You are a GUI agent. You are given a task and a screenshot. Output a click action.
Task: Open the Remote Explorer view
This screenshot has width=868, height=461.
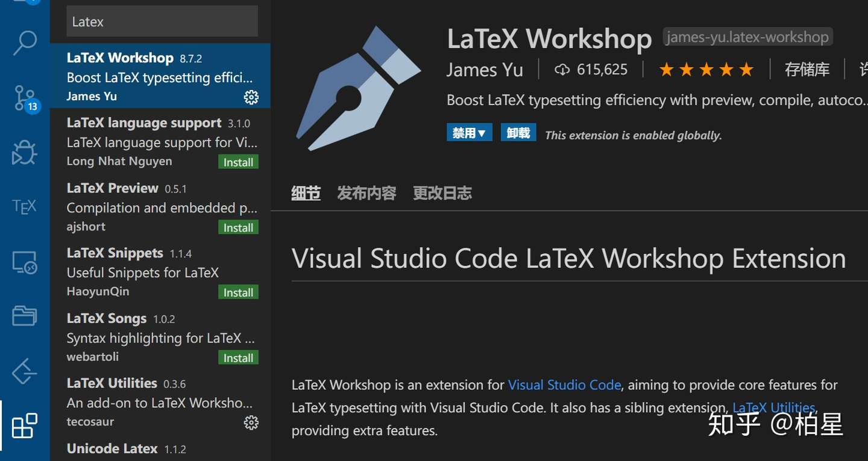pyautogui.click(x=24, y=262)
